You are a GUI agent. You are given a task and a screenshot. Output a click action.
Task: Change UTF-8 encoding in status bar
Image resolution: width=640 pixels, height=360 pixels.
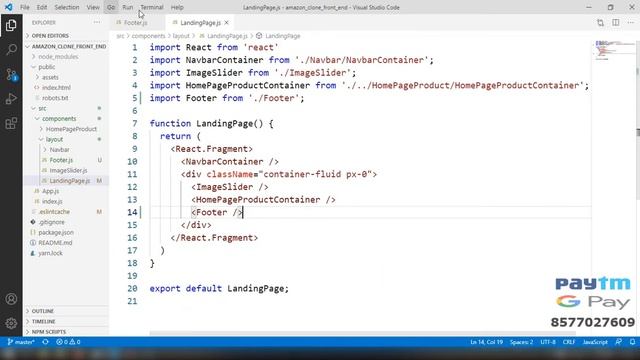(548, 342)
